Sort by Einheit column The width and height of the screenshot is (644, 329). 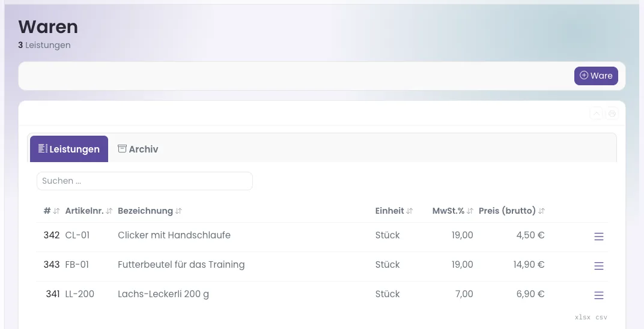coord(394,211)
